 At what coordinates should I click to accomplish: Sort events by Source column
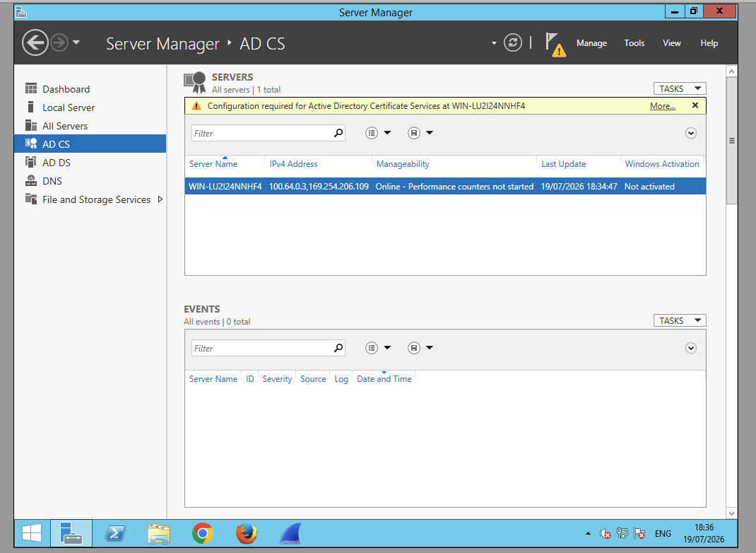(313, 379)
